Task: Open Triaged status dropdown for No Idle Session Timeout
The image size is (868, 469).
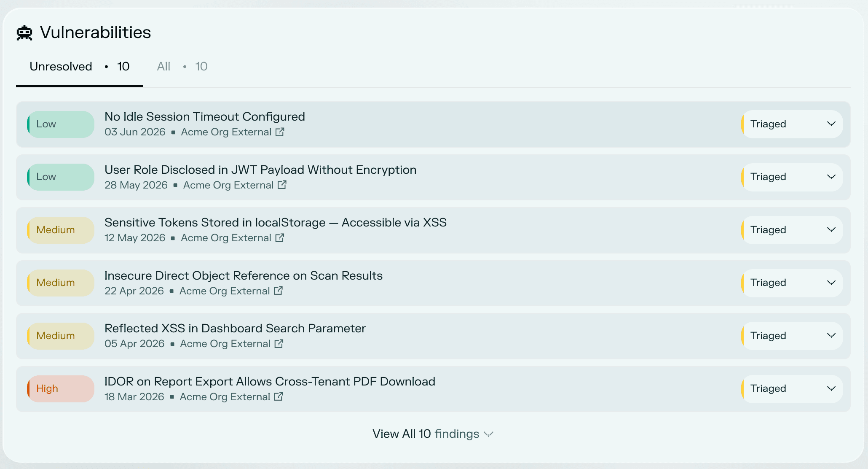Action: tap(792, 124)
